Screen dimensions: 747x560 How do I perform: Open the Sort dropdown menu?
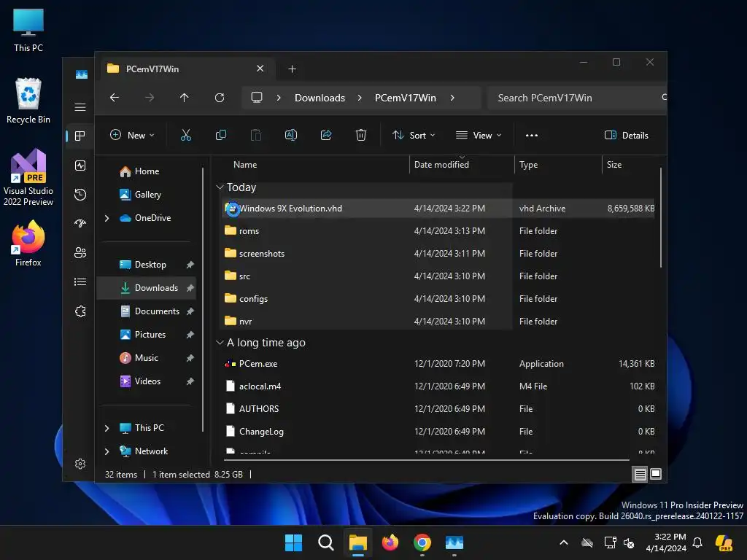click(x=414, y=135)
